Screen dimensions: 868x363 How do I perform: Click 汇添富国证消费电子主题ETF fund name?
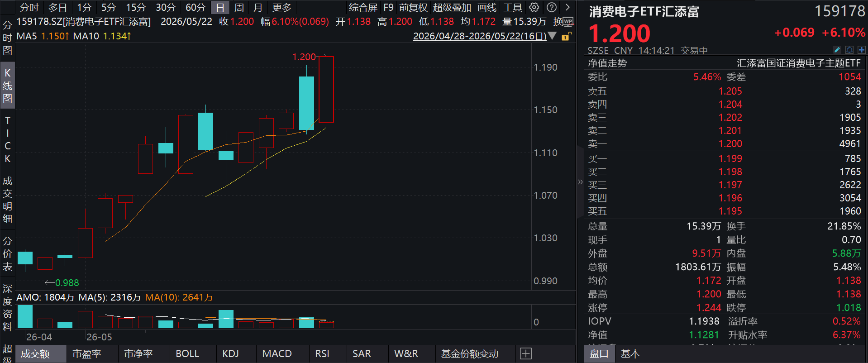pyautogui.click(x=799, y=63)
